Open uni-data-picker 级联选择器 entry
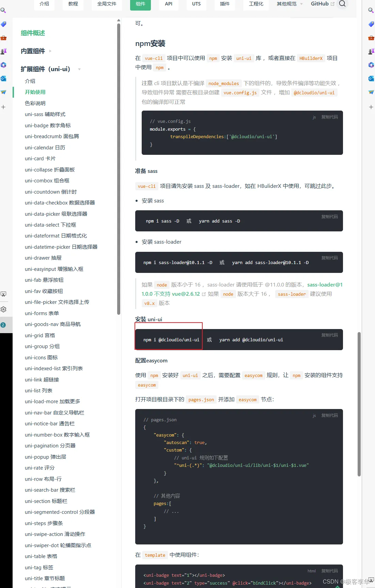375x588 pixels. coord(56,214)
